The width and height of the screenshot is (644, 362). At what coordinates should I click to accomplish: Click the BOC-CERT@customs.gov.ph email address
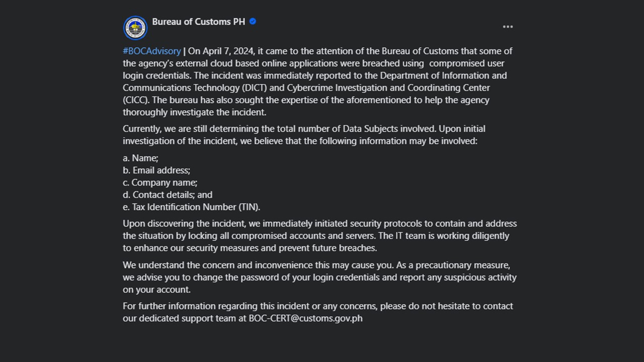coord(305,318)
